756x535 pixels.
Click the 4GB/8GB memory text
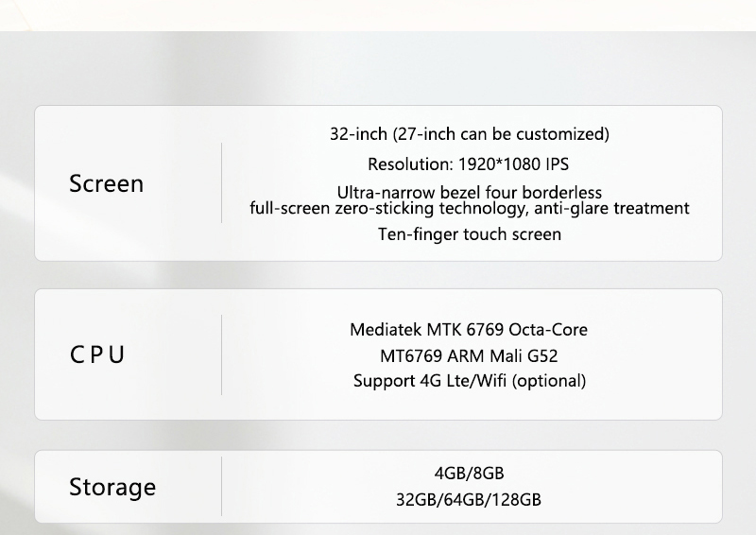click(x=469, y=474)
